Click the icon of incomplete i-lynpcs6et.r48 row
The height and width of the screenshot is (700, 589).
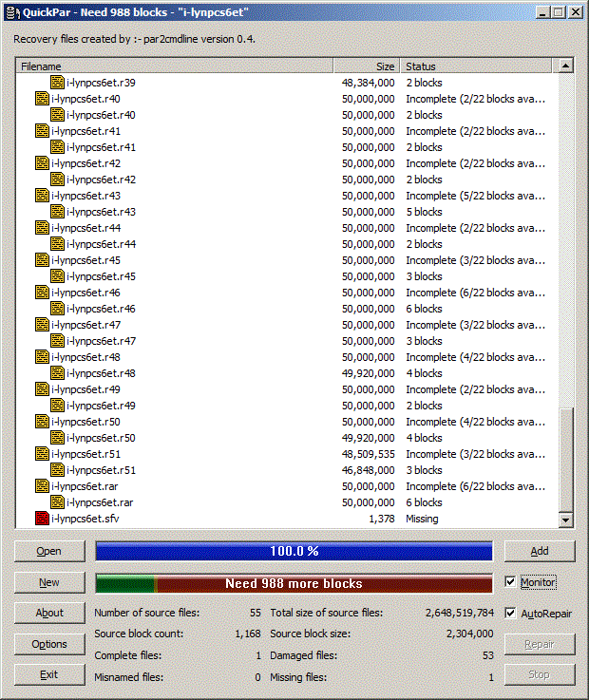42,357
